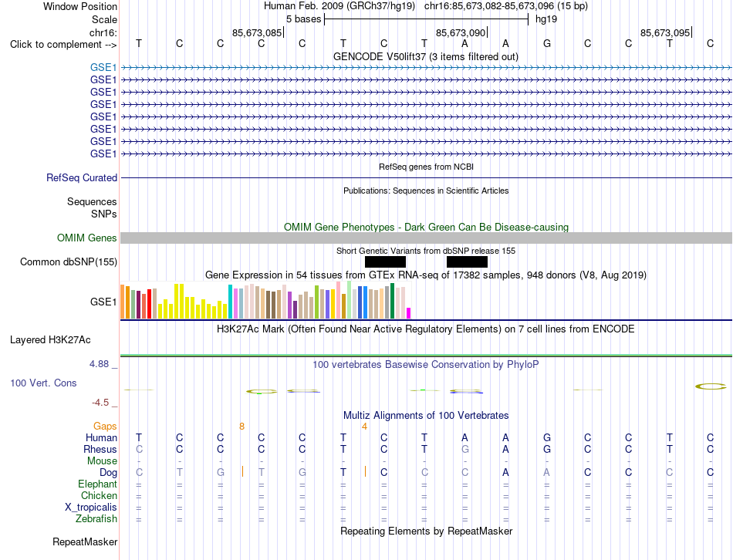This screenshot has width=733, height=560.
Task: Click the second black dbSNP variant block
Action: (467, 261)
